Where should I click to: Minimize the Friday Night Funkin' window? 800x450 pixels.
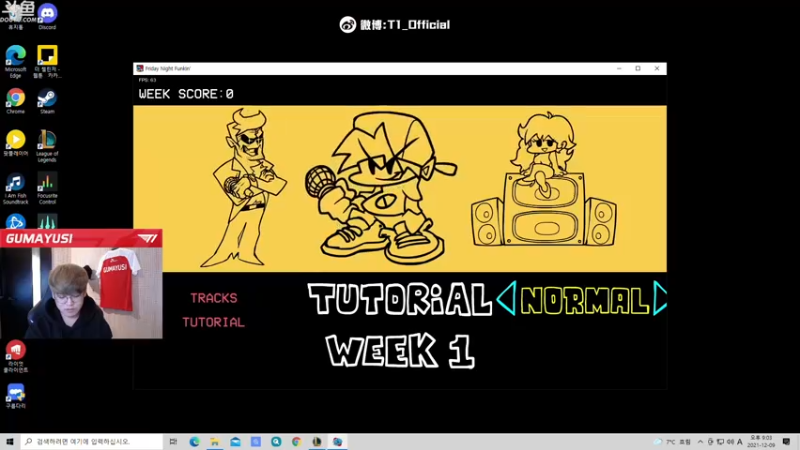click(x=619, y=68)
